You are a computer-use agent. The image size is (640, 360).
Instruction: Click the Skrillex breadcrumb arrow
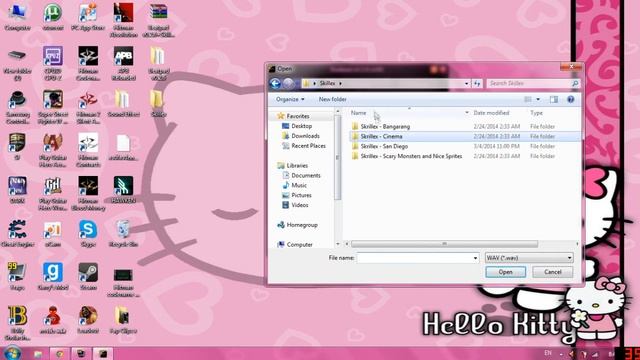[x=340, y=84]
